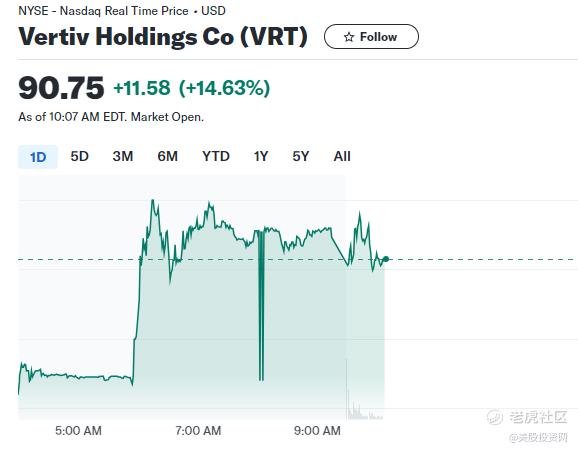Open the 5Y chart range

(301, 156)
